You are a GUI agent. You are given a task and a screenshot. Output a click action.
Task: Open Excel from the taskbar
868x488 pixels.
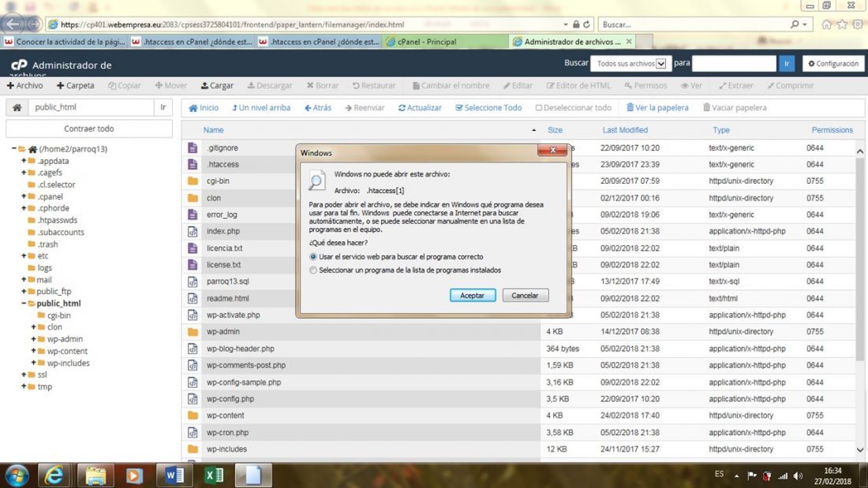pos(214,475)
